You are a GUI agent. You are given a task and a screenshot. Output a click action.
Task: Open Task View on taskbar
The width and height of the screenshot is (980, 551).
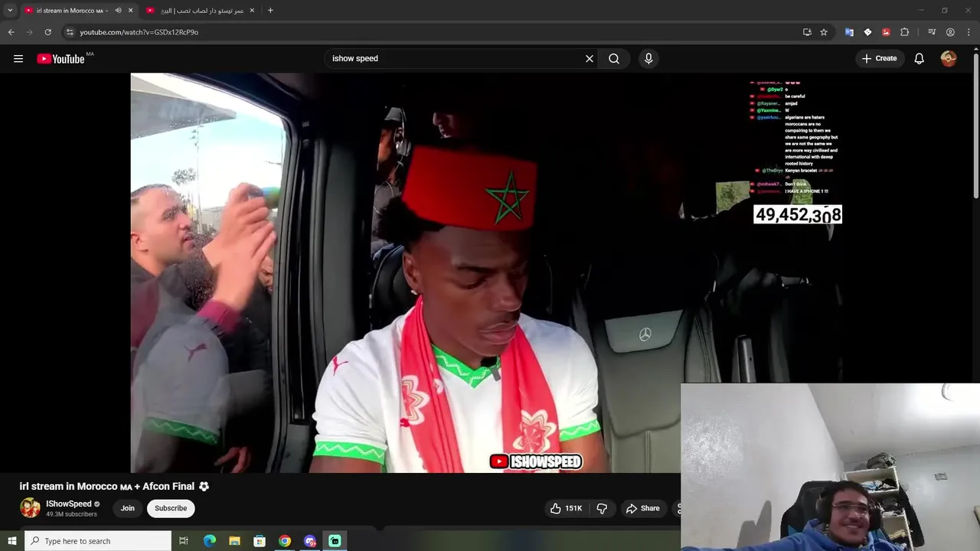coord(184,541)
